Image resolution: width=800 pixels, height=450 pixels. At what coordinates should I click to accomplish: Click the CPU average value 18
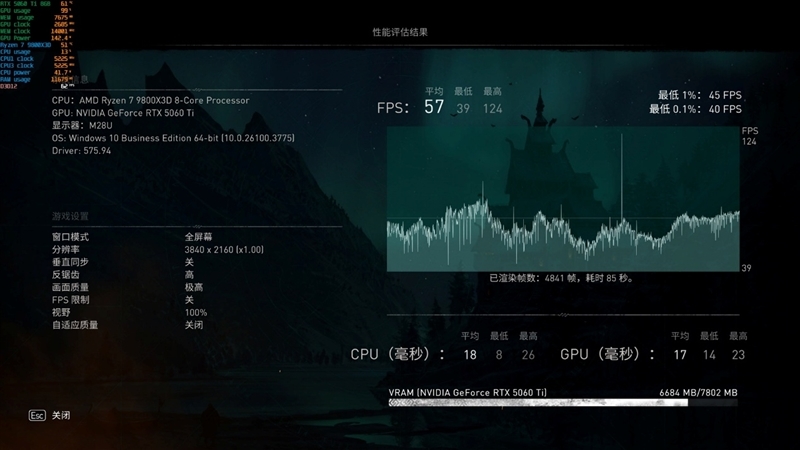pyautogui.click(x=470, y=355)
